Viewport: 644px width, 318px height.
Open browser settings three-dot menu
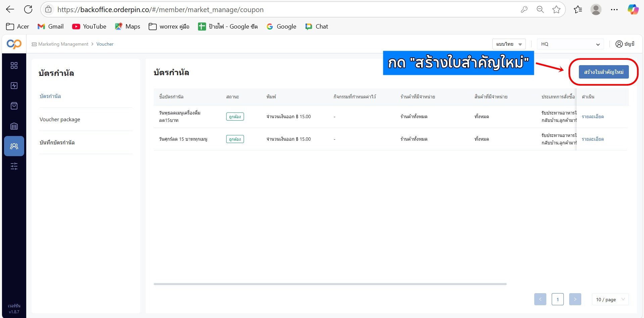coord(614,9)
